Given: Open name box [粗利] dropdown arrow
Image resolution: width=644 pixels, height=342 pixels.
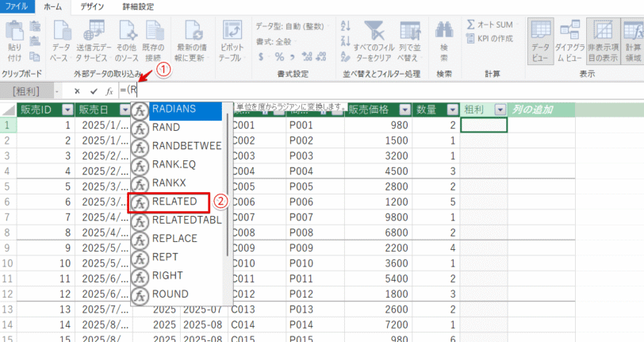Looking at the screenshot, I should tap(57, 91).
